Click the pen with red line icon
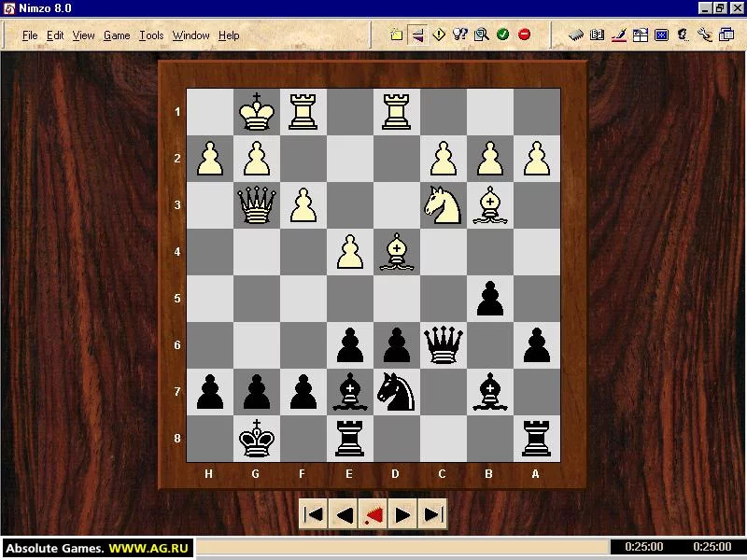747x560 pixels. click(619, 35)
